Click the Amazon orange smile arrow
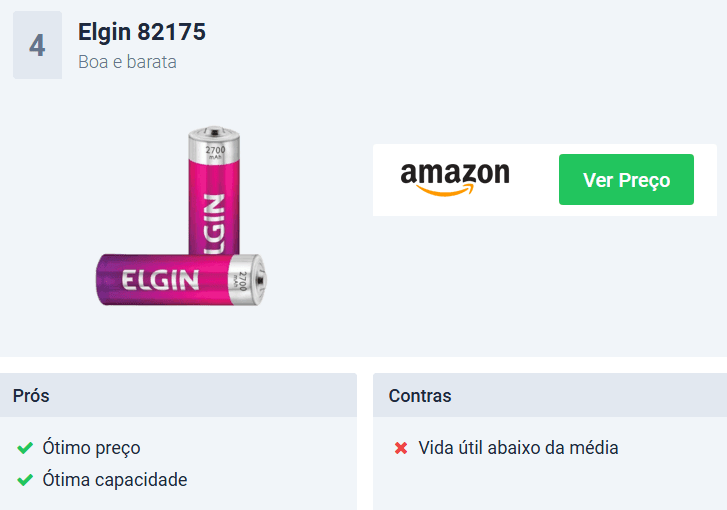 coord(445,190)
